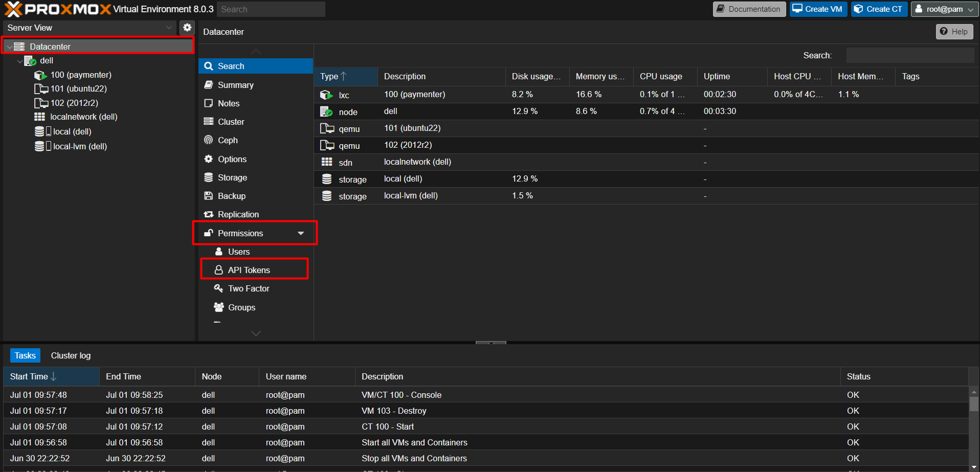Click the Proxmox logo
The image size is (980, 472).
click(58, 9)
